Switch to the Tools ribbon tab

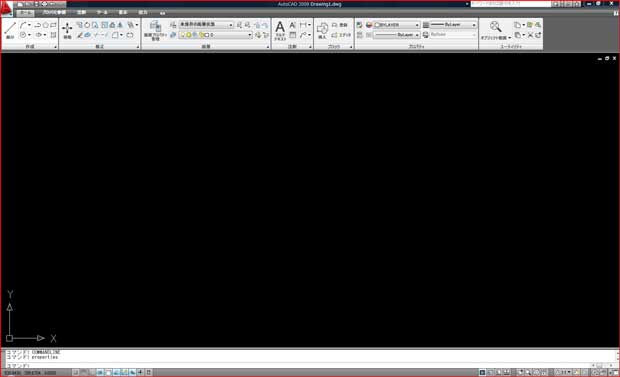[x=102, y=13]
